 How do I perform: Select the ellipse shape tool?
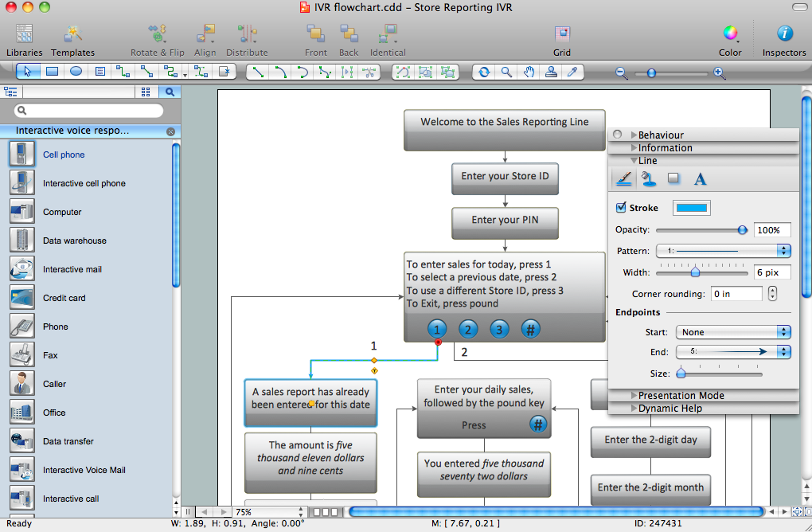76,72
